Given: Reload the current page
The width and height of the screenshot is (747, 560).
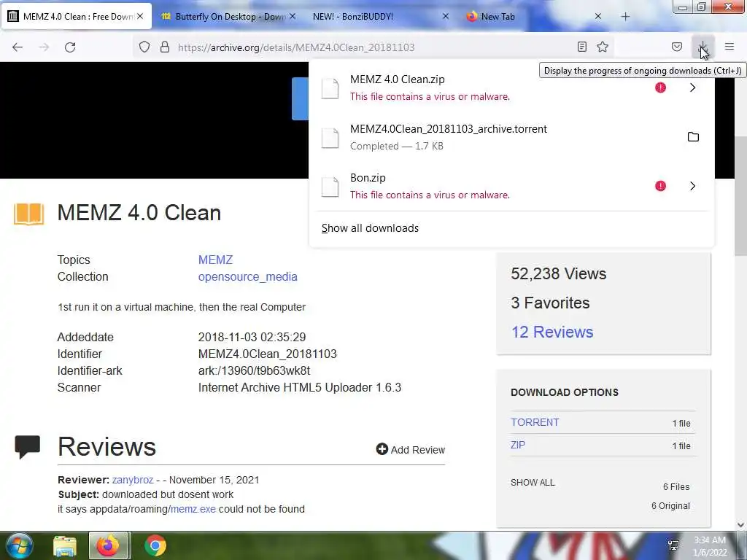Looking at the screenshot, I should coord(70,47).
